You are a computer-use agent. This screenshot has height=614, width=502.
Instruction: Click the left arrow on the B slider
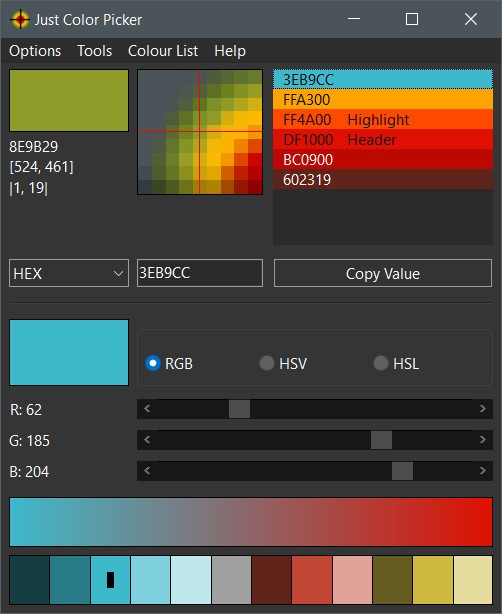coord(147,471)
